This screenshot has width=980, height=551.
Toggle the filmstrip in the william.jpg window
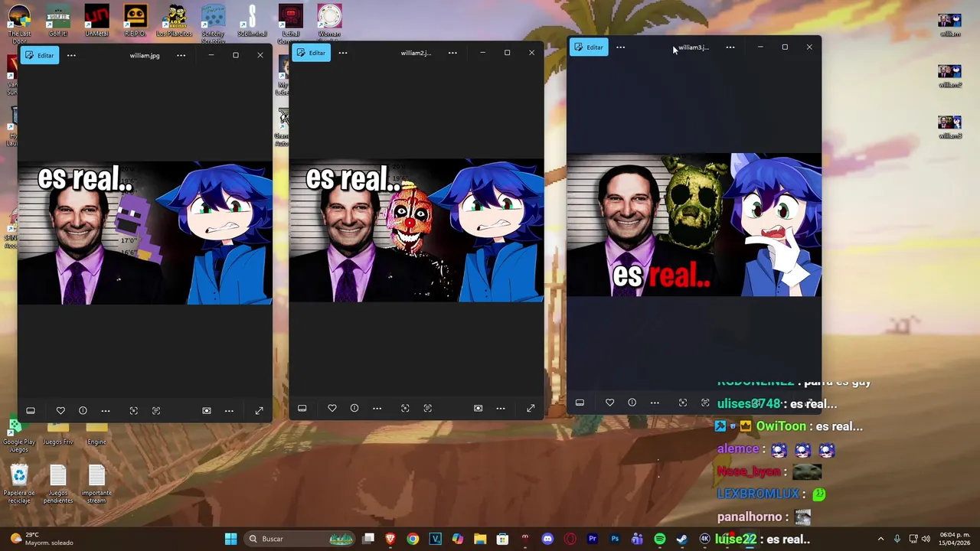31,411
